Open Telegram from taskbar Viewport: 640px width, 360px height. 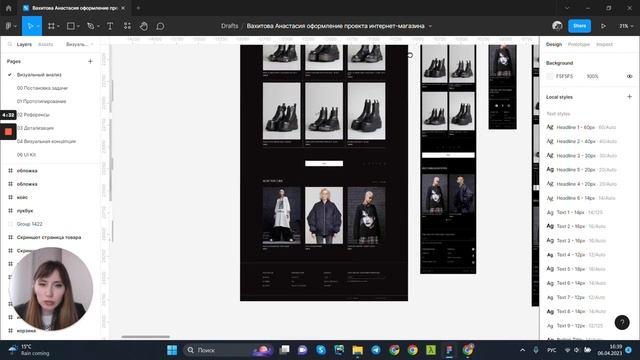pyautogui.click(x=376, y=350)
